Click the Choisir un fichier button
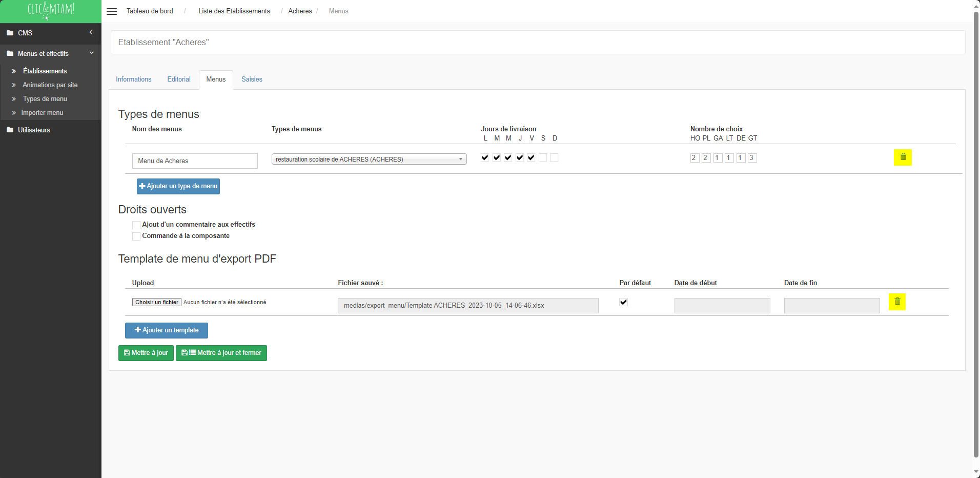The height and width of the screenshot is (478, 980). [x=157, y=302]
